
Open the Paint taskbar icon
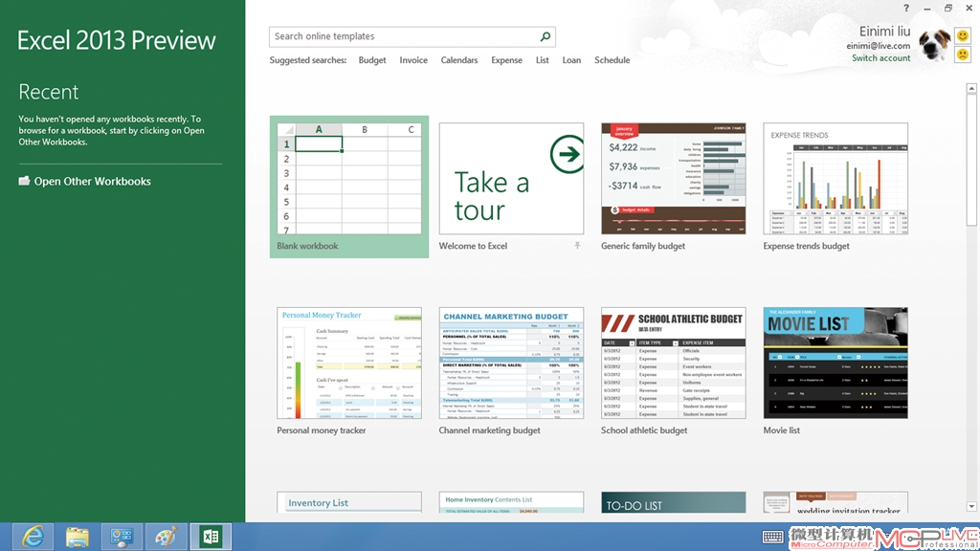166,537
